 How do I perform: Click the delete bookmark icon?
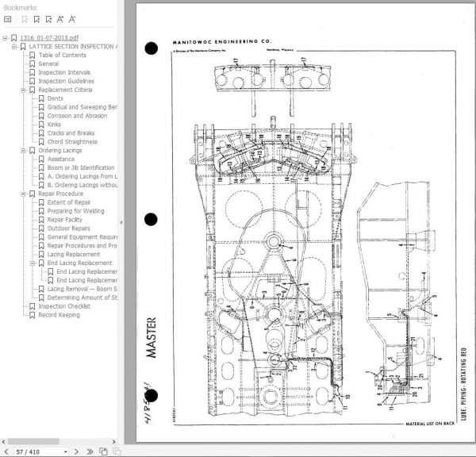click(25, 19)
